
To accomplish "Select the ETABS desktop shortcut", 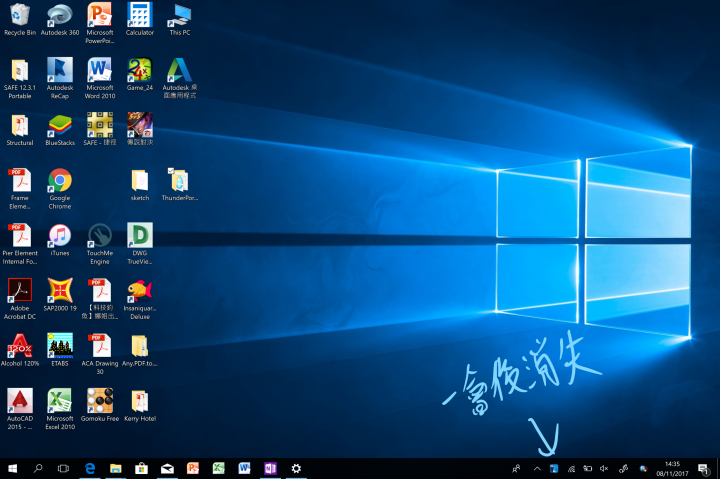I will 60,350.
